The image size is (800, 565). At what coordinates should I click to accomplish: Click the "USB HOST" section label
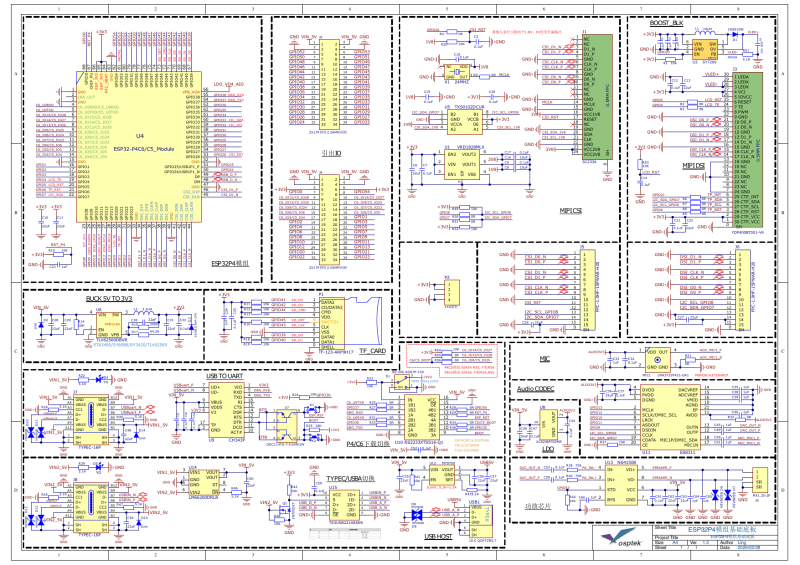tap(438, 536)
